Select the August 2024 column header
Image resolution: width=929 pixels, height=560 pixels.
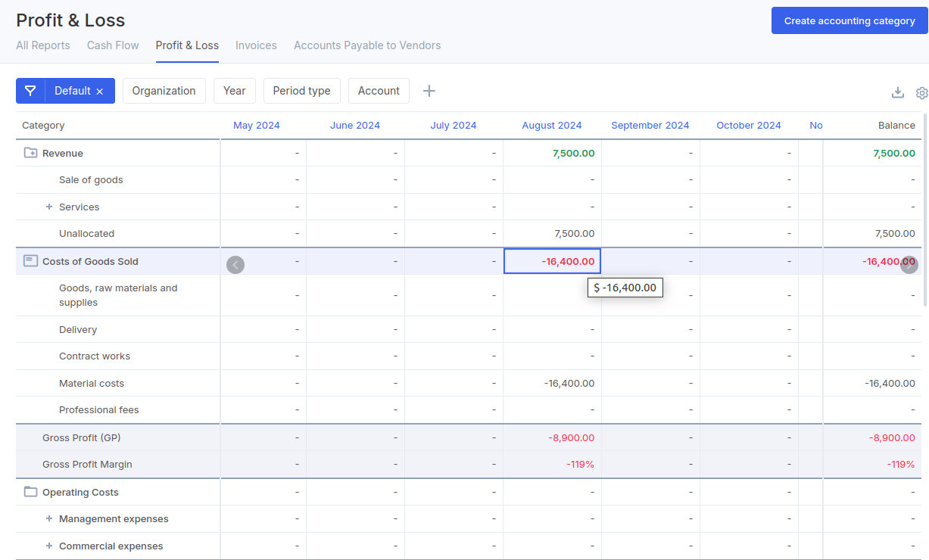point(551,126)
